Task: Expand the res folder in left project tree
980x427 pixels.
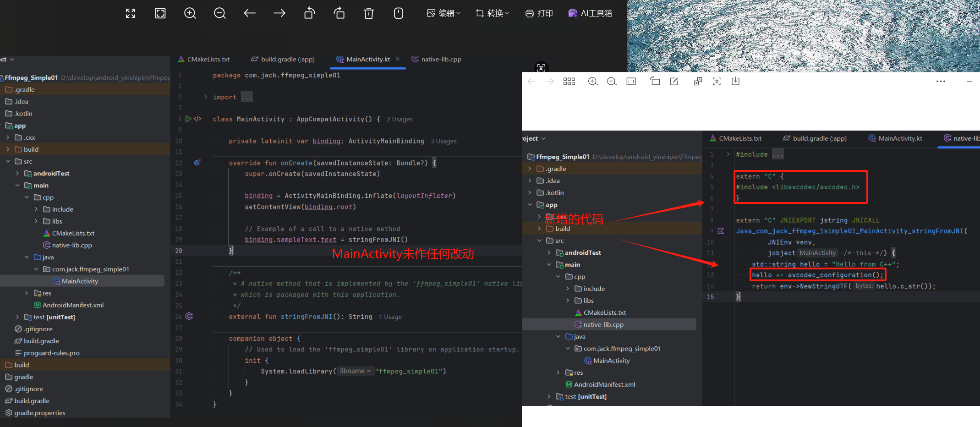Action: (27, 293)
